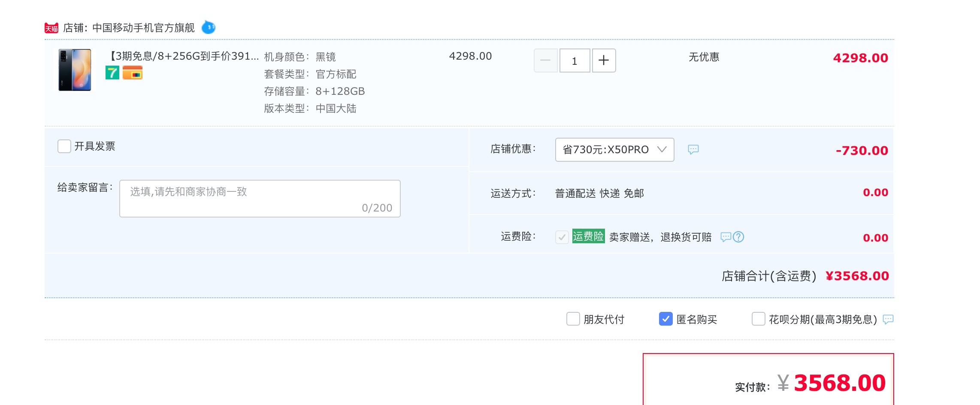
Task: Click the 无优惠 promotion text
Action: (704, 57)
